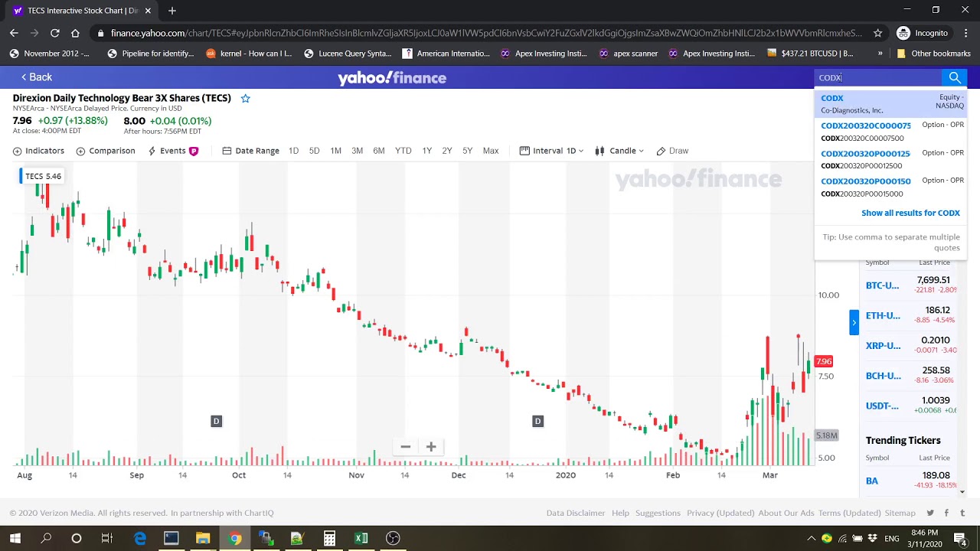The image size is (980, 551).
Task: Open the Comparison tool
Action: click(106, 151)
